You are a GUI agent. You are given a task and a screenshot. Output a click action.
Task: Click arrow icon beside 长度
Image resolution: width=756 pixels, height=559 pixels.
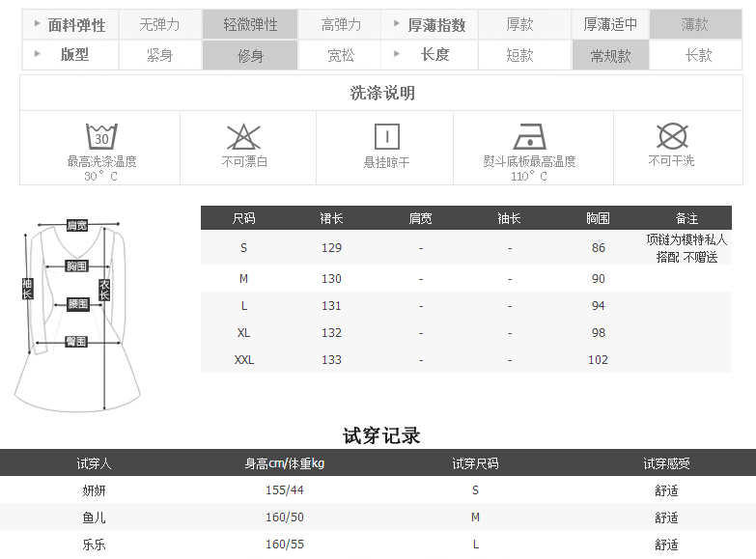(x=396, y=53)
